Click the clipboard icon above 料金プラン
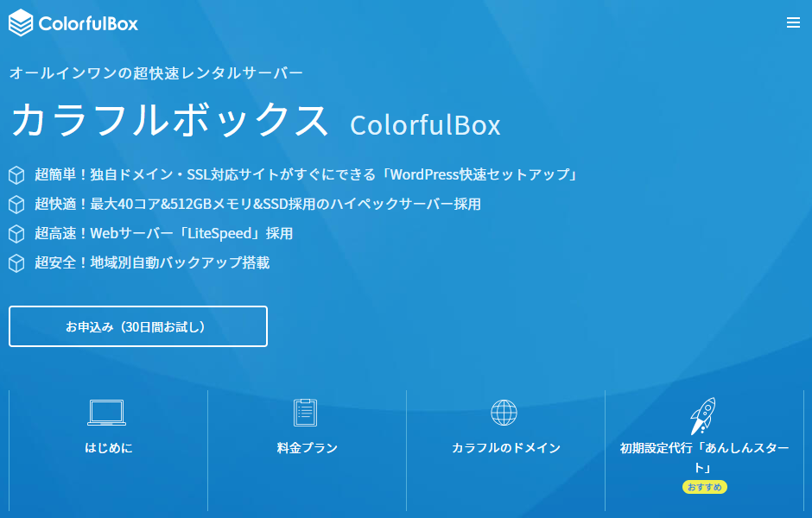 (305, 413)
